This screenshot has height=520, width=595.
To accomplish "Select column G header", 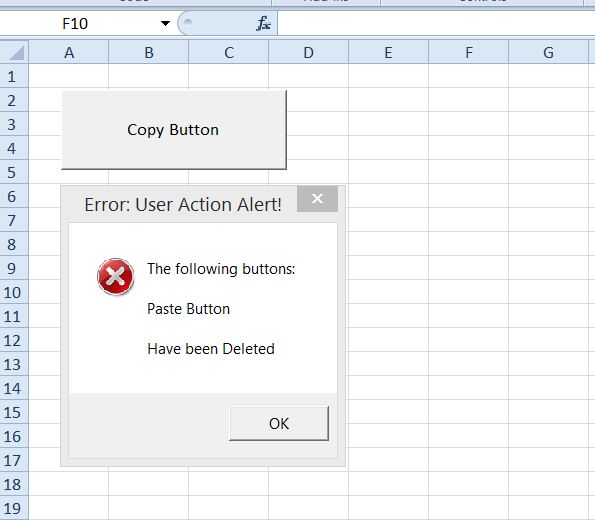I will click(x=548, y=52).
